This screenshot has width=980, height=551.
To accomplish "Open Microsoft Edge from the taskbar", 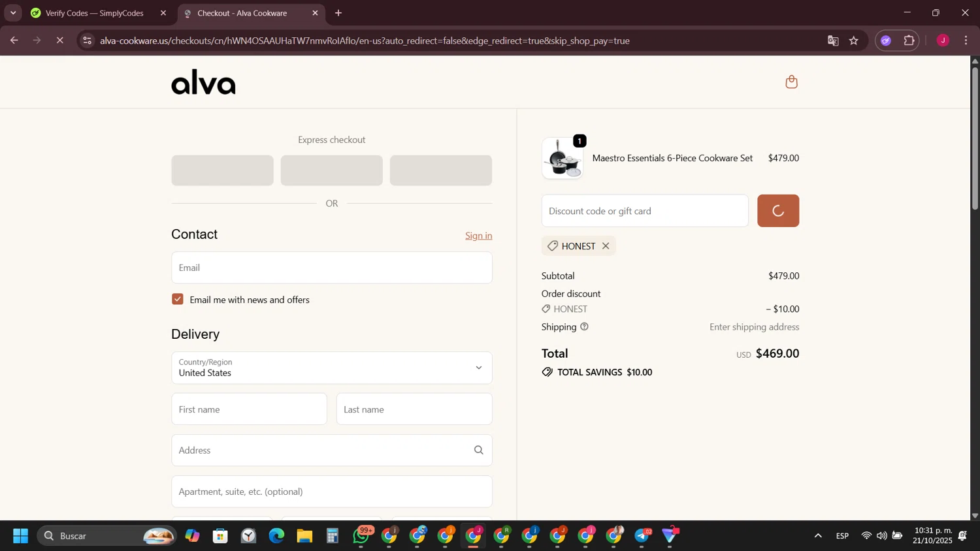I will pos(276,536).
